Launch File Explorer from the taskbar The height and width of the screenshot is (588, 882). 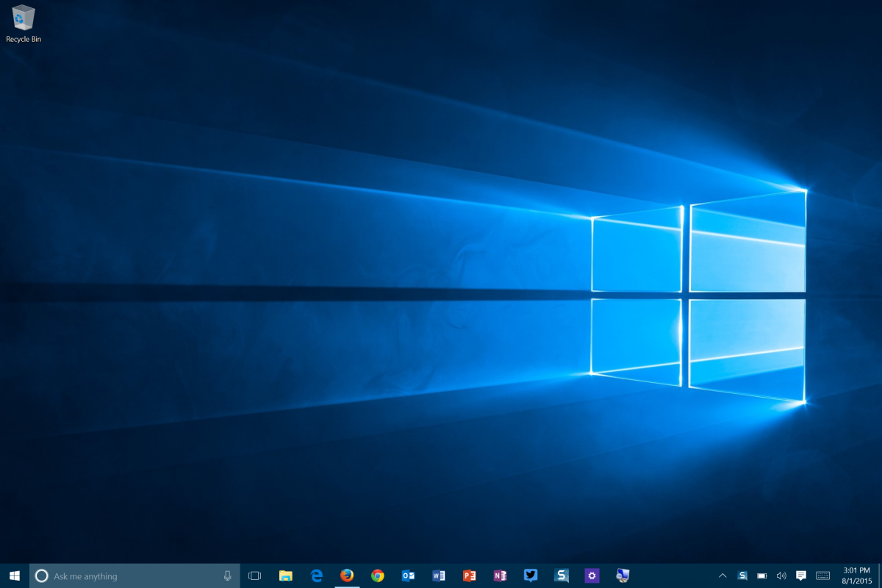(x=286, y=576)
